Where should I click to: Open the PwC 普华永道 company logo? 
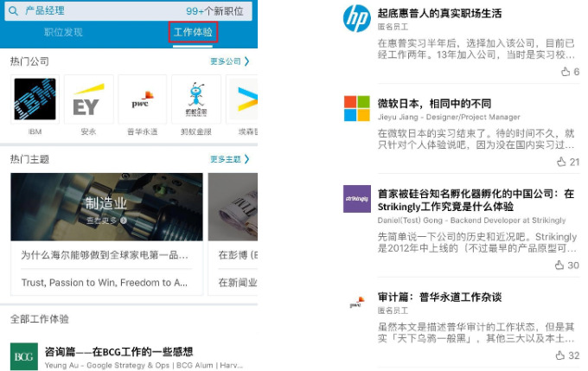point(142,99)
